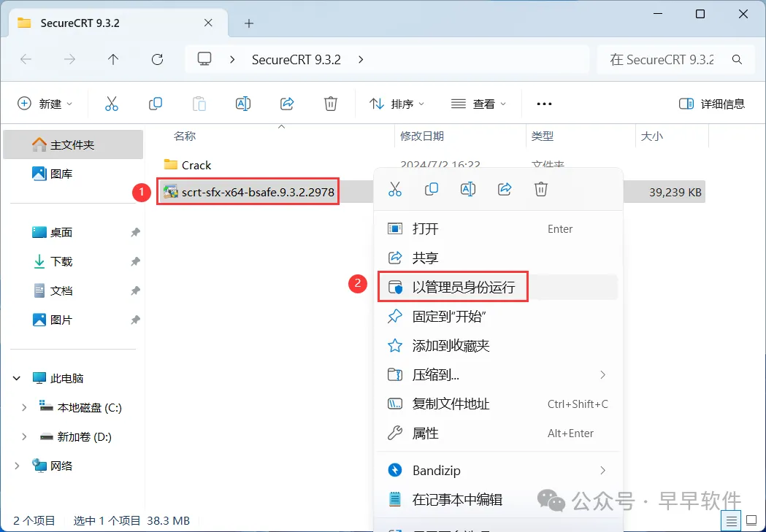Open 桌面 in the navigation pane
The image size is (766, 532).
click(73, 232)
